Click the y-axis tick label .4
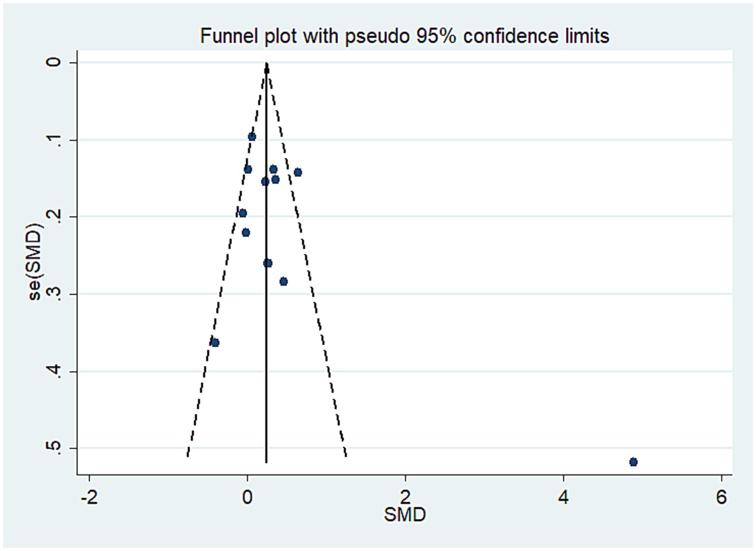This screenshot has width=756, height=551. (x=53, y=371)
